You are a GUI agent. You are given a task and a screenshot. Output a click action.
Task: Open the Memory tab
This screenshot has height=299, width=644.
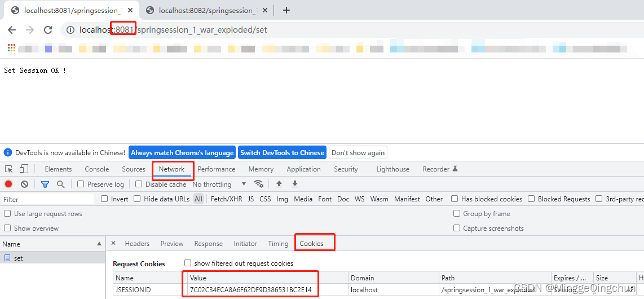(x=261, y=169)
